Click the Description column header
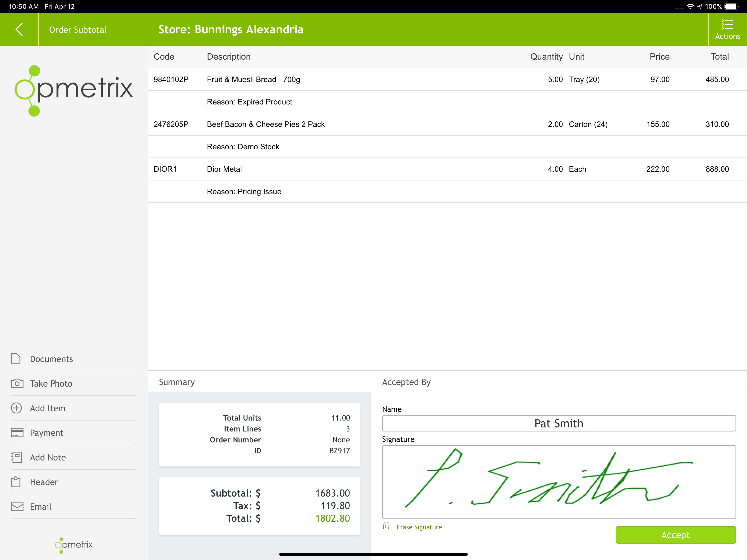Screen dimensions: 747x560 (x=229, y=57)
